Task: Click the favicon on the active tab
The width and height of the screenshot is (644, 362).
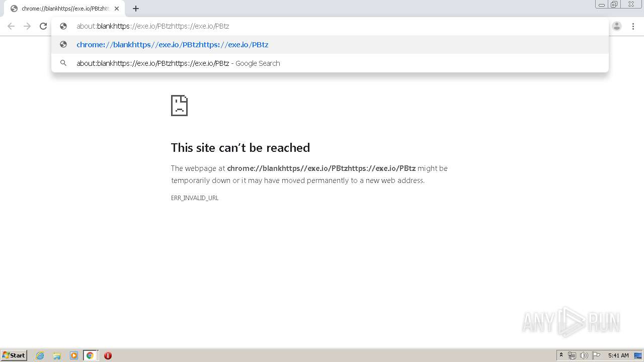Action: [x=14, y=9]
